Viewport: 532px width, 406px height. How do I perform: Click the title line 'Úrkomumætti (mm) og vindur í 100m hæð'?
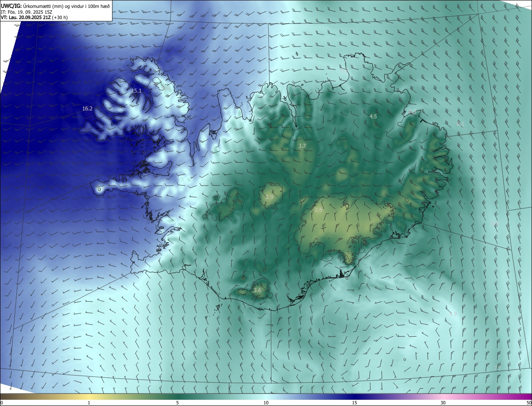click(x=66, y=6)
